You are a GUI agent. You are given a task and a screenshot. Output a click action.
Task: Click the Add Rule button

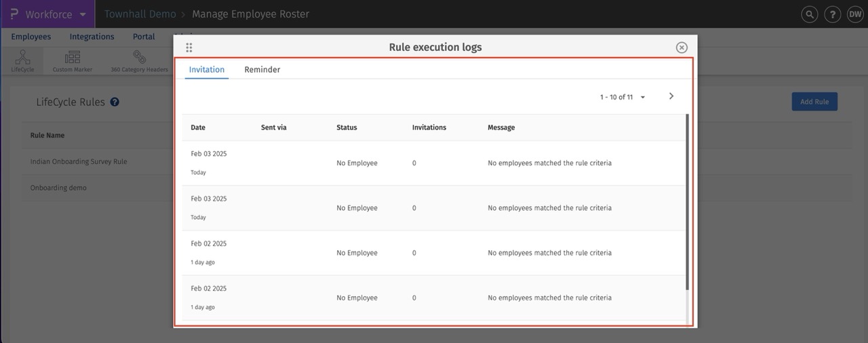814,102
